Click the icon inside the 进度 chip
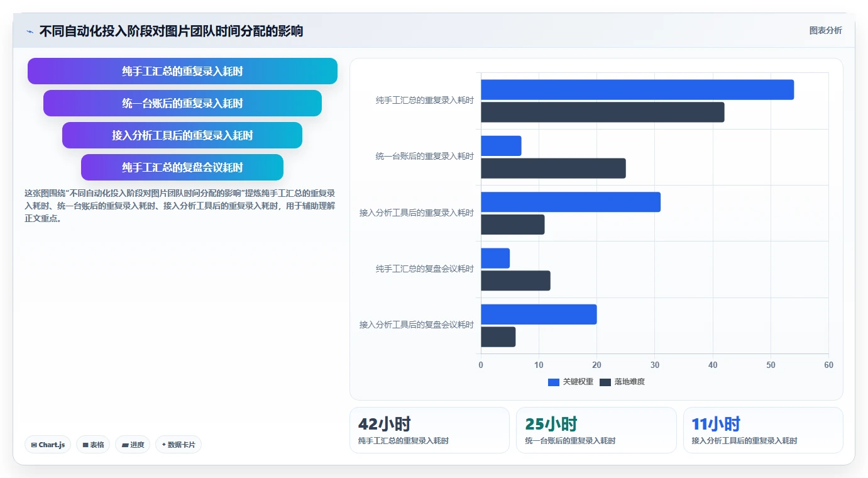 pyautogui.click(x=125, y=445)
